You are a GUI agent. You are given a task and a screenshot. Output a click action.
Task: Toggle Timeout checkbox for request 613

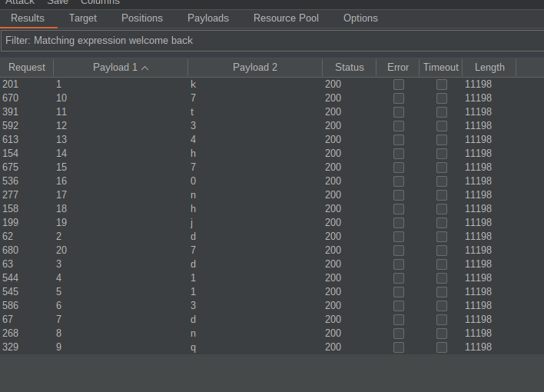point(442,140)
